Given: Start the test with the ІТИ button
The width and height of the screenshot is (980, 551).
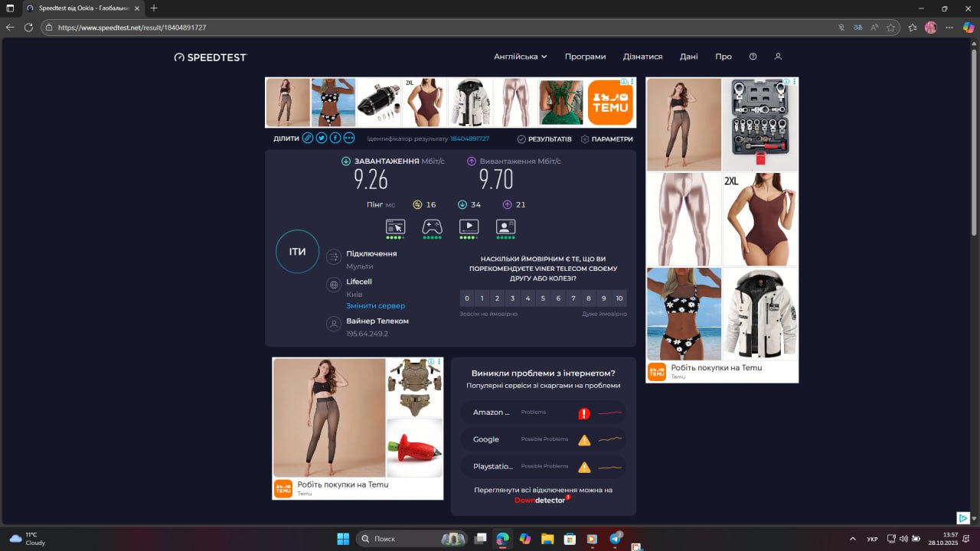Looking at the screenshot, I should coord(297,251).
